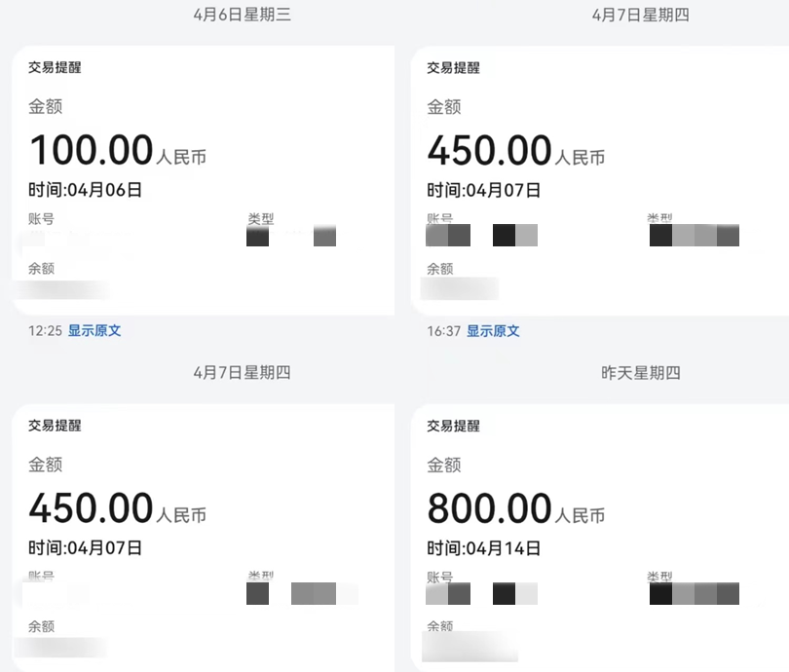Select the 4月6日星期三 date header
The width and height of the screenshot is (789, 672).
click(x=242, y=15)
